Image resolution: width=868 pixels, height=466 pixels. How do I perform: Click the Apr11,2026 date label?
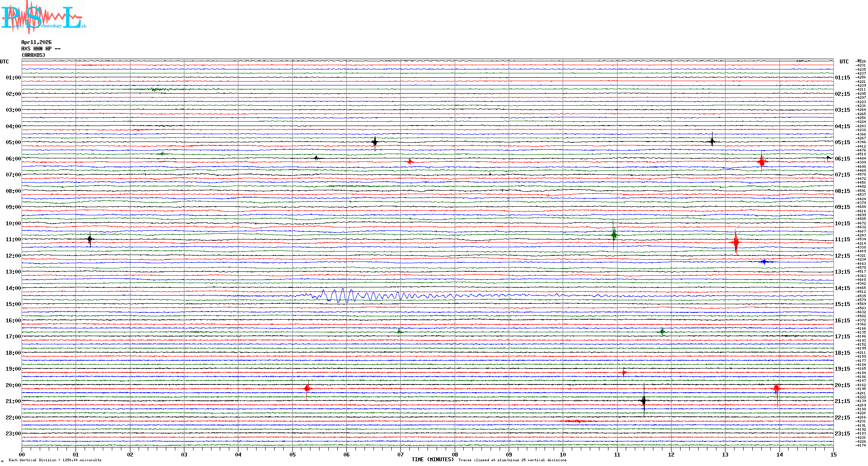coord(36,42)
